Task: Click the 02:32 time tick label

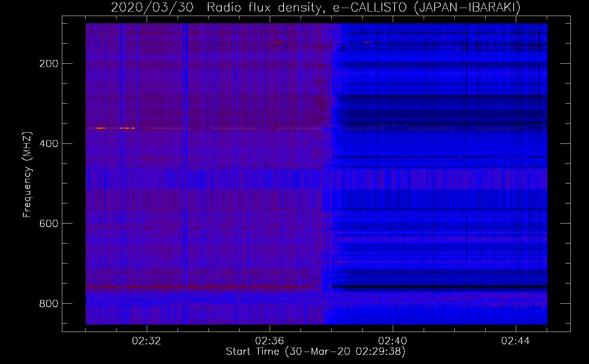Action: tap(146, 341)
